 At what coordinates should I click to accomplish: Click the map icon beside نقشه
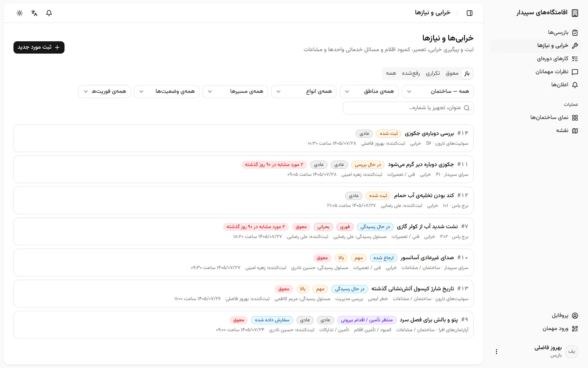click(575, 131)
